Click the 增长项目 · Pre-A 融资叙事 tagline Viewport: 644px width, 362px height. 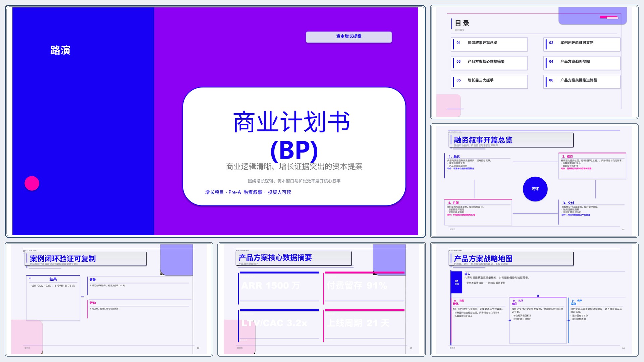pyautogui.click(x=248, y=192)
